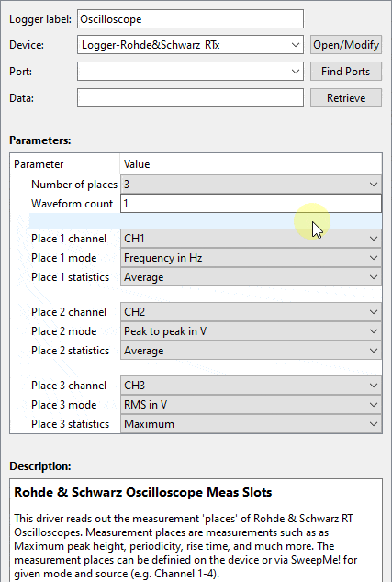Click the Parameter column header

(64, 164)
